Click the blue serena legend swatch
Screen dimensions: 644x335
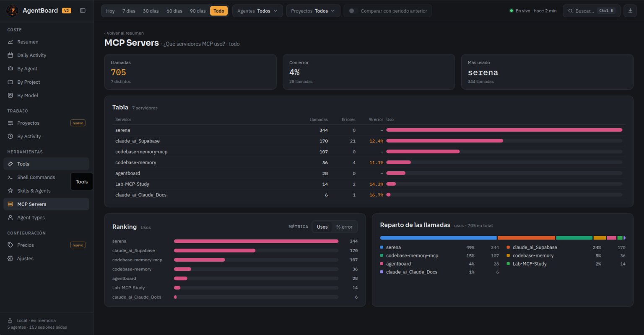coord(382,247)
